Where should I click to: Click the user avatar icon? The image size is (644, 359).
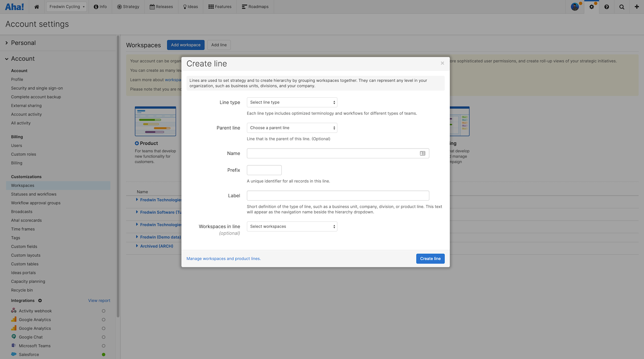pos(575,7)
